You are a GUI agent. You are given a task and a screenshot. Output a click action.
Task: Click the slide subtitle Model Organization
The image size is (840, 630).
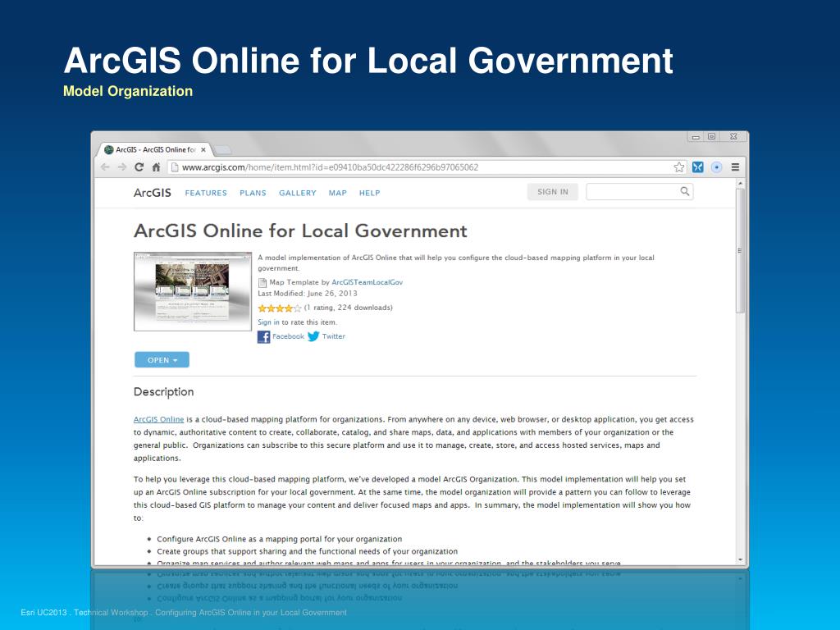tap(128, 91)
